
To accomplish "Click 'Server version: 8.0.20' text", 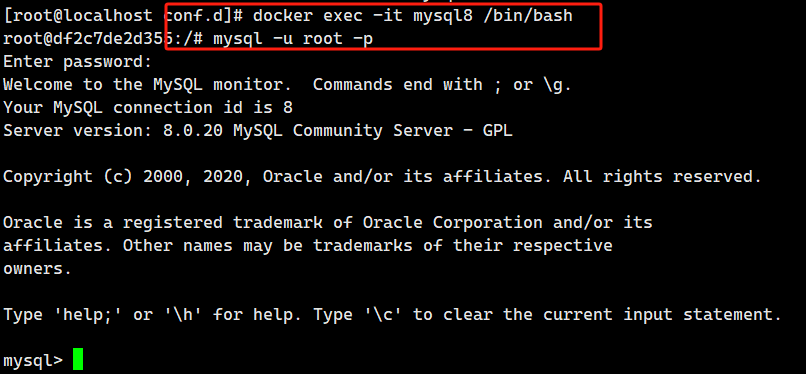I will click(x=113, y=131).
